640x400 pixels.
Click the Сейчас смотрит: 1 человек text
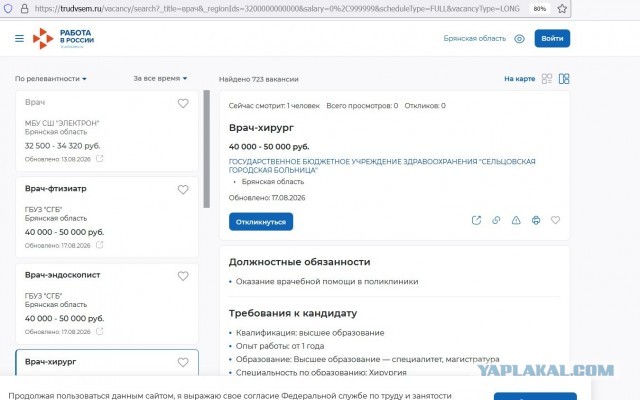274,106
